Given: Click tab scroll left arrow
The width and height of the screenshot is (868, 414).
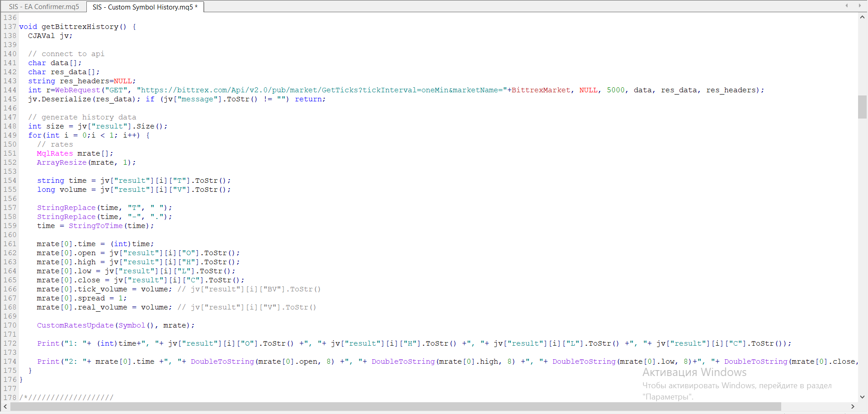Looking at the screenshot, I should tap(846, 6).
